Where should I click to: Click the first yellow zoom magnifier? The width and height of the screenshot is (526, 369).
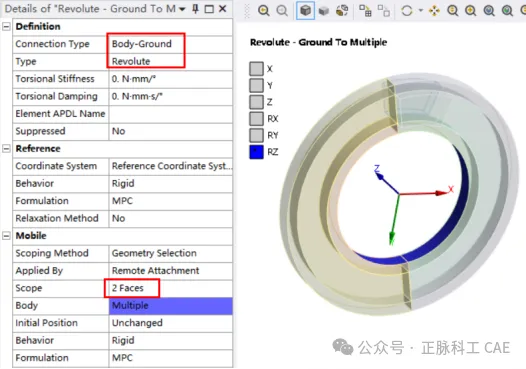coord(453,11)
